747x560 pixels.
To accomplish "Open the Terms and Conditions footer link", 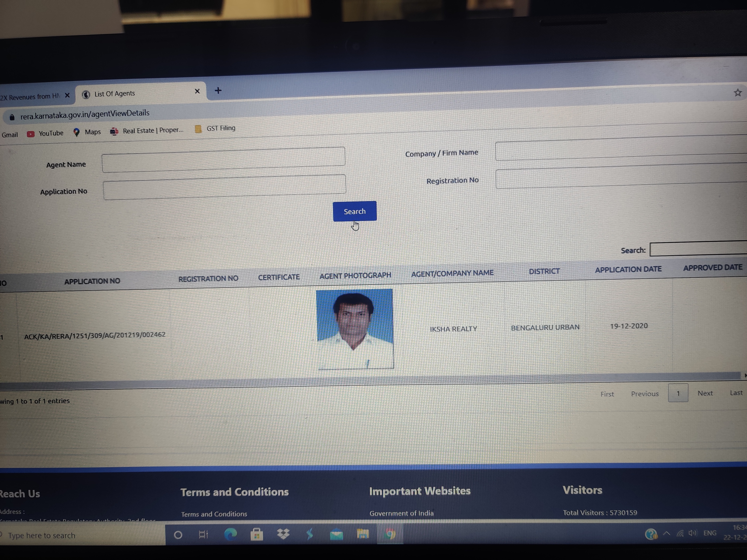I will (x=214, y=514).
